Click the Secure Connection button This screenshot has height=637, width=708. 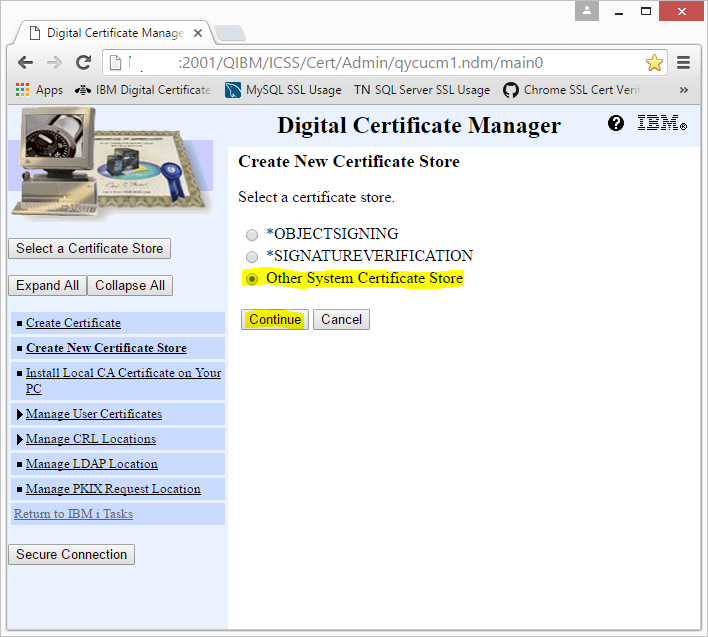pyautogui.click(x=71, y=554)
